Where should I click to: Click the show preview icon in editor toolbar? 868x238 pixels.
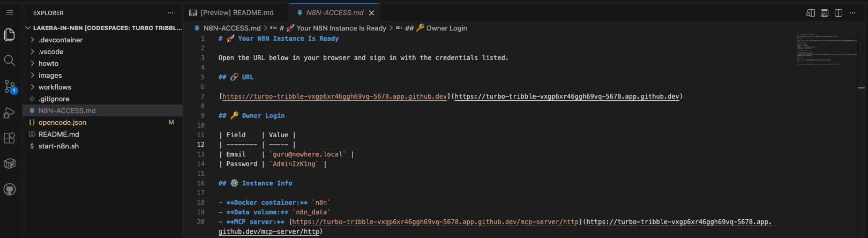point(825,13)
